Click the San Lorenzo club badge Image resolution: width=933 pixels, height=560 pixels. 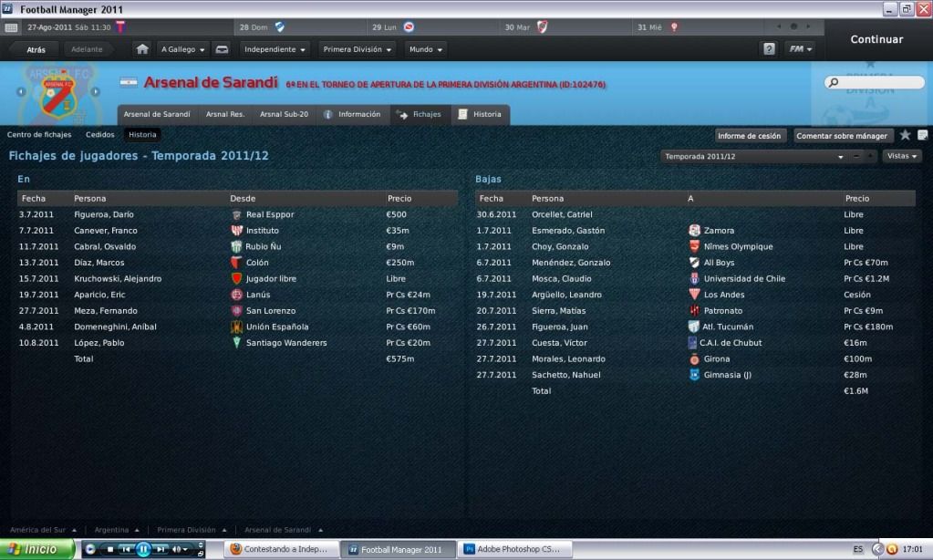(x=236, y=311)
